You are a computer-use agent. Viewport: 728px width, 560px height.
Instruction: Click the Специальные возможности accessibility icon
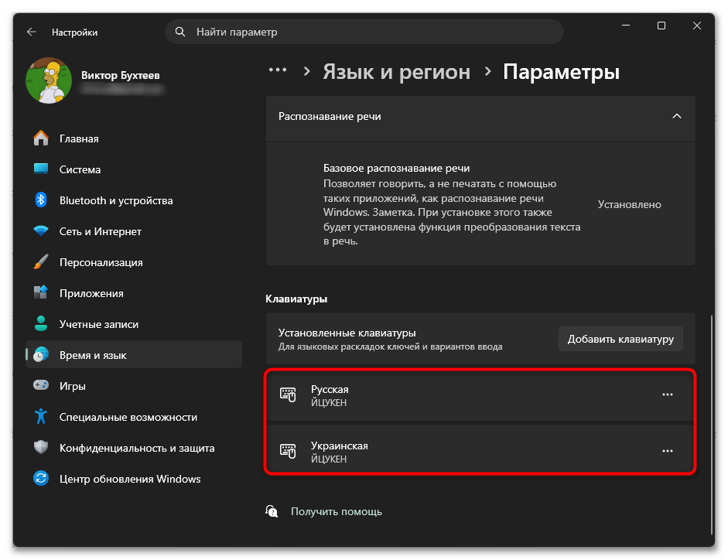(x=41, y=416)
